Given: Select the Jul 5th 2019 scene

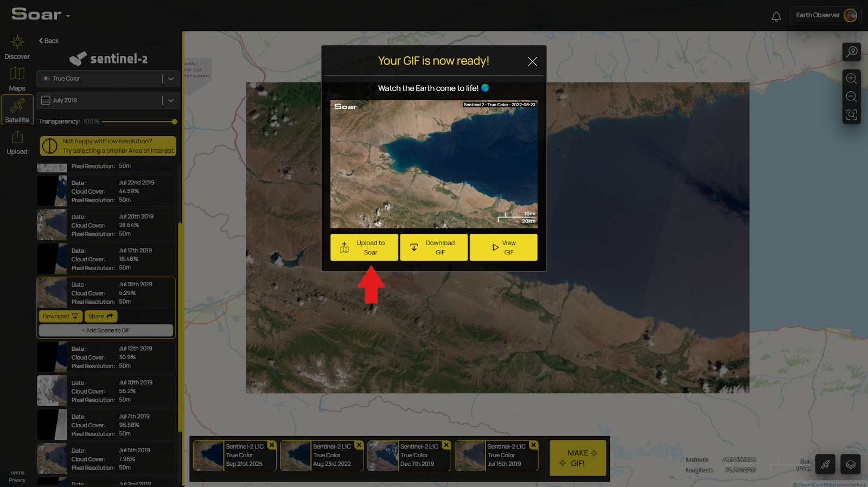Looking at the screenshot, I should click(106, 459).
